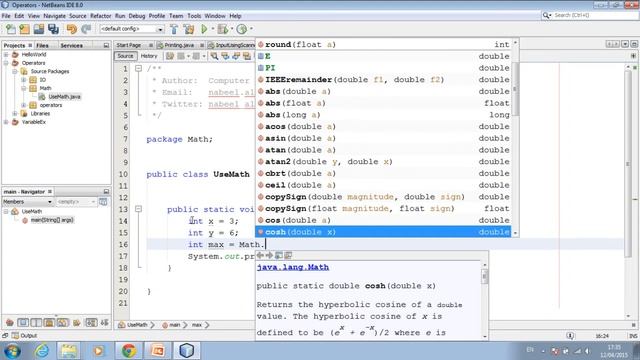The height and width of the screenshot is (360, 640).
Task: Click the Debug Project toolbar icon
Action: click(223, 29)
